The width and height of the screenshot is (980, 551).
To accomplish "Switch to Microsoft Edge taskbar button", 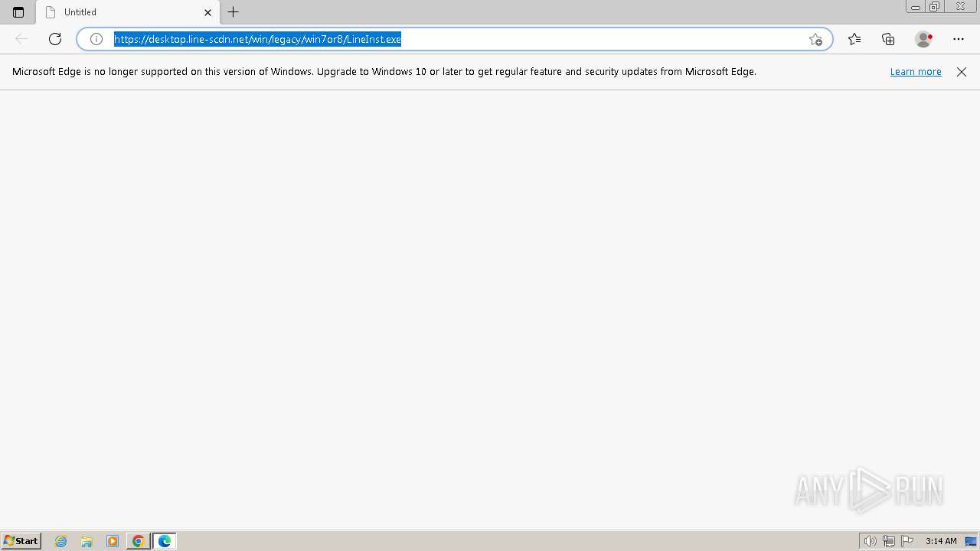I will (x=165, y=541).
